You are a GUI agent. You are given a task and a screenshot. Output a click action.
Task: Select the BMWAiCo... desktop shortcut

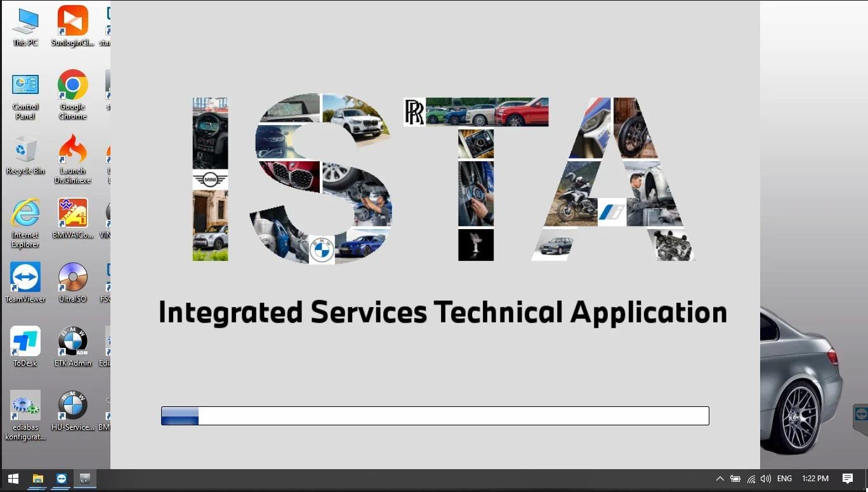72,219
